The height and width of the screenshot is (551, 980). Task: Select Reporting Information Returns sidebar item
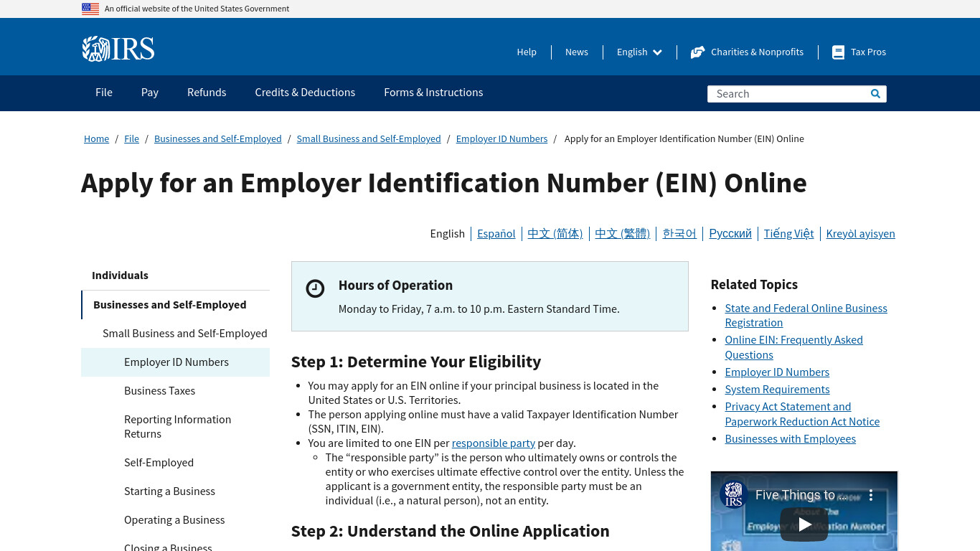[175, 427]
